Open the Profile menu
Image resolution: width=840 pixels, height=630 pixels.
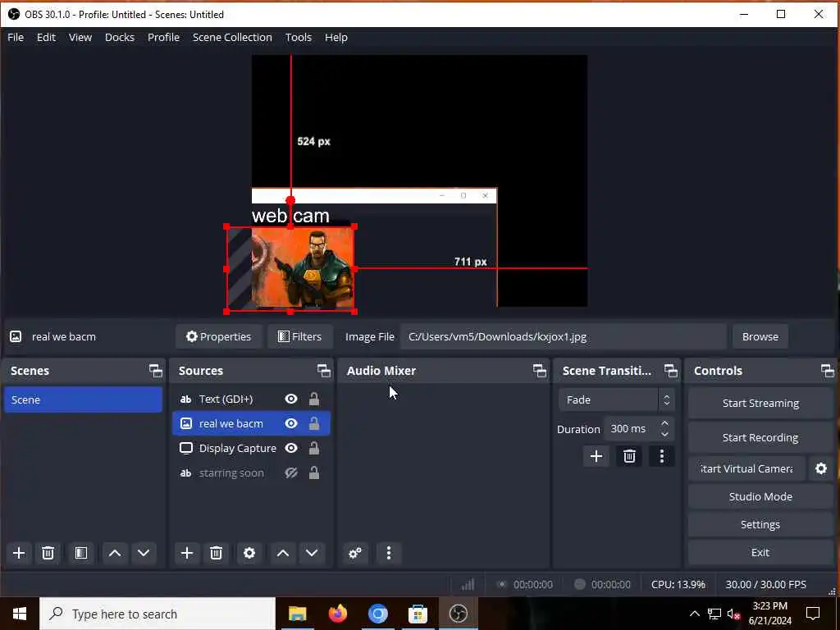coord(163,38)
